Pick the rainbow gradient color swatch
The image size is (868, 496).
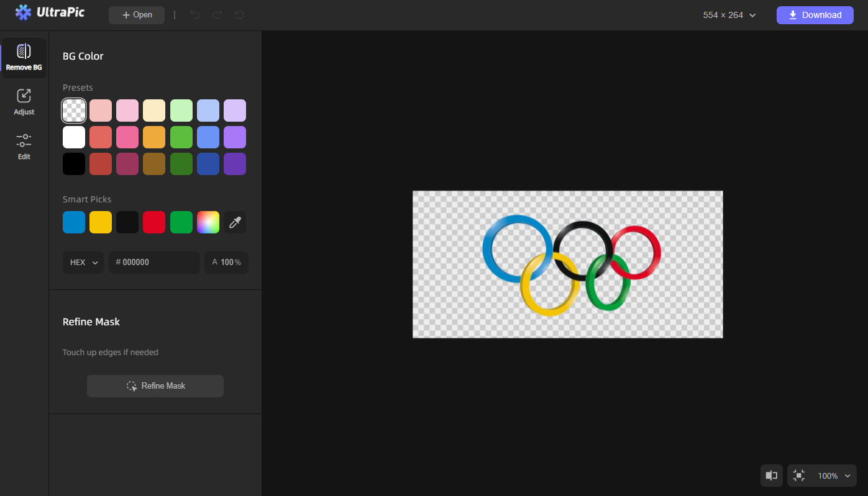click(208, 222)
